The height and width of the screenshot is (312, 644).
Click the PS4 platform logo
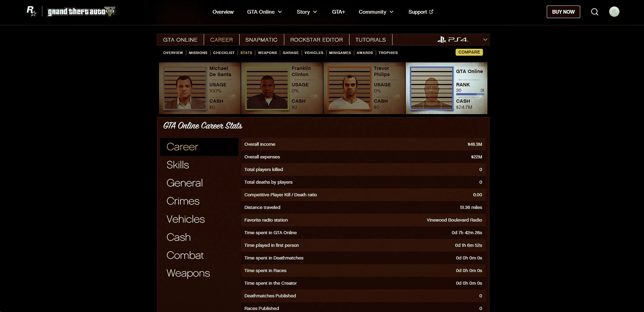tap(453, 40)
